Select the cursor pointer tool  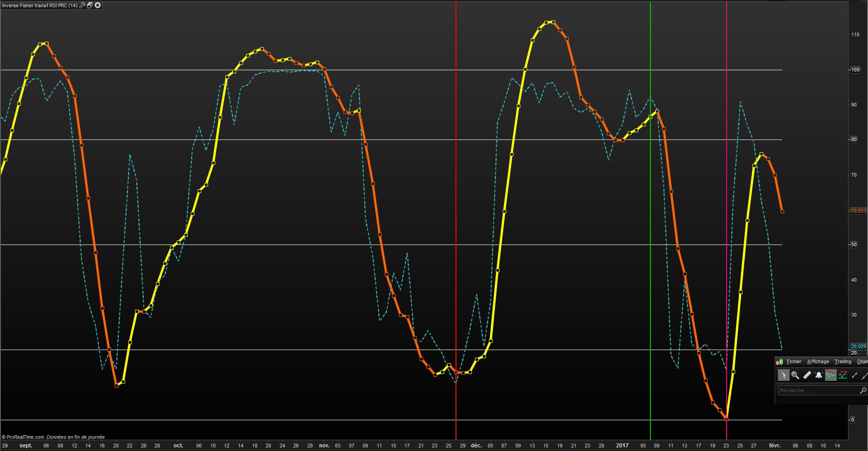(783, 375)
